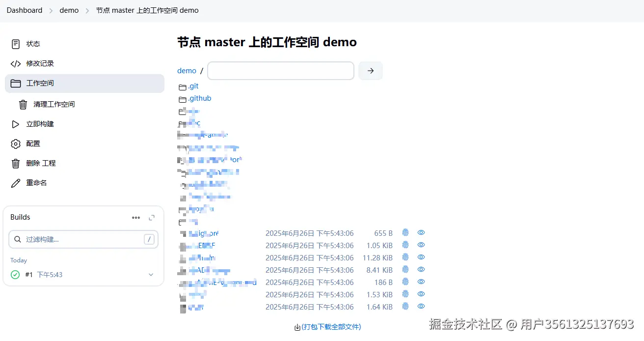Click the 重命名 pencil icon
644x341 pixels.
15,182
